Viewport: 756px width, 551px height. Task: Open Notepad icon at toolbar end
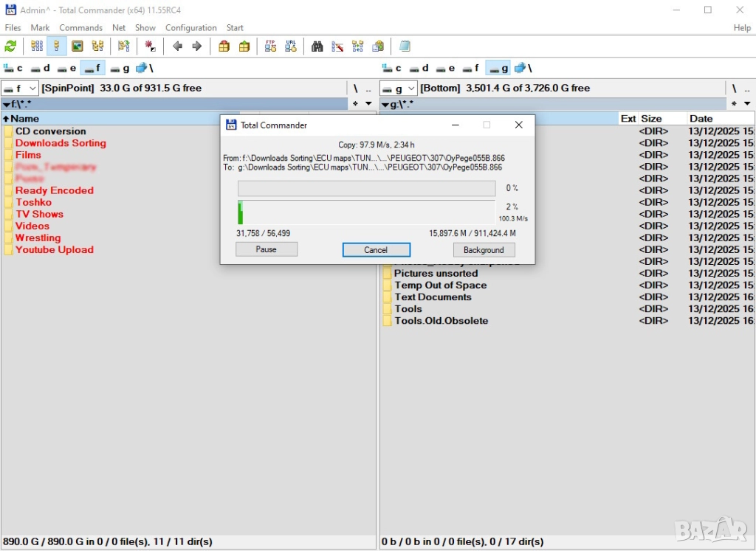tap(405, 46)
